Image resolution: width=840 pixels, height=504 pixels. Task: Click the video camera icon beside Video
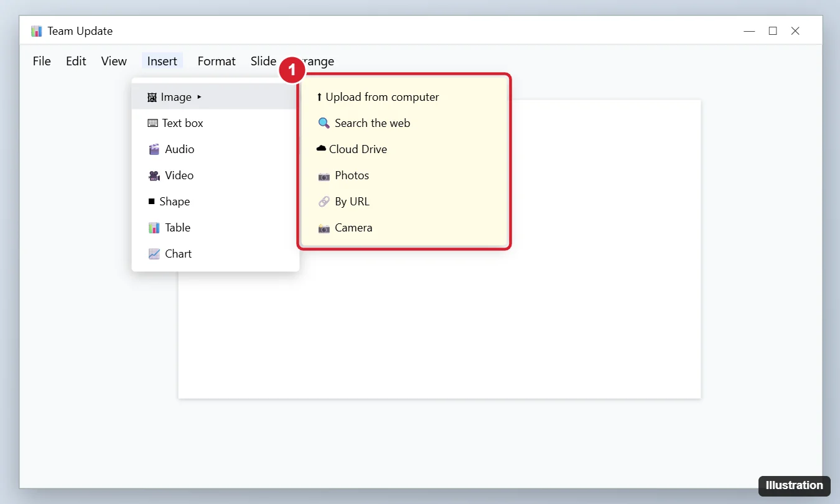[154, 175]
